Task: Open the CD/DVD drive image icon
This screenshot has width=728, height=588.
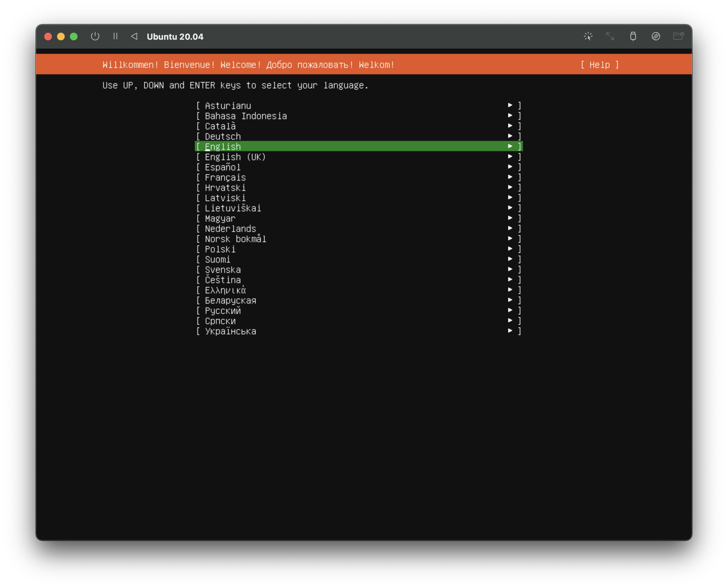Action: click(x=656, y=36)
